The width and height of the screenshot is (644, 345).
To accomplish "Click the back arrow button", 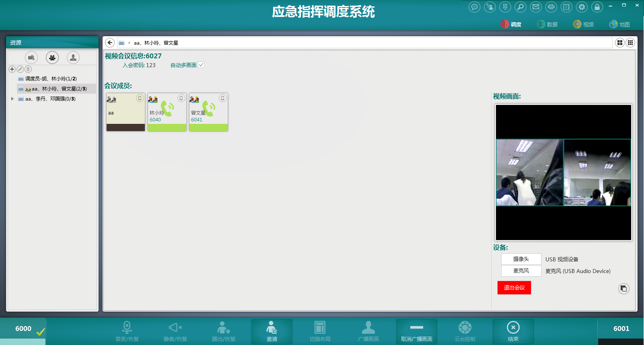I will pyautogui.click(x=110, y=43).
